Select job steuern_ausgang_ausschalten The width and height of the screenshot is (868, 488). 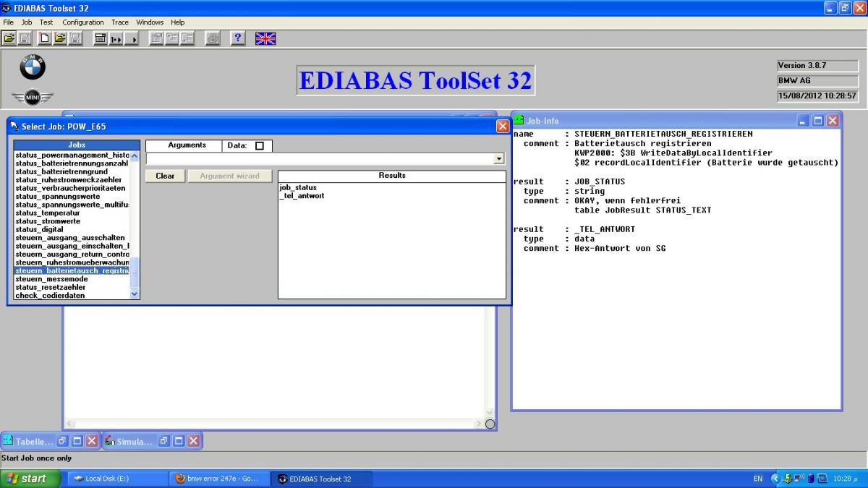(x=70, y=237)
